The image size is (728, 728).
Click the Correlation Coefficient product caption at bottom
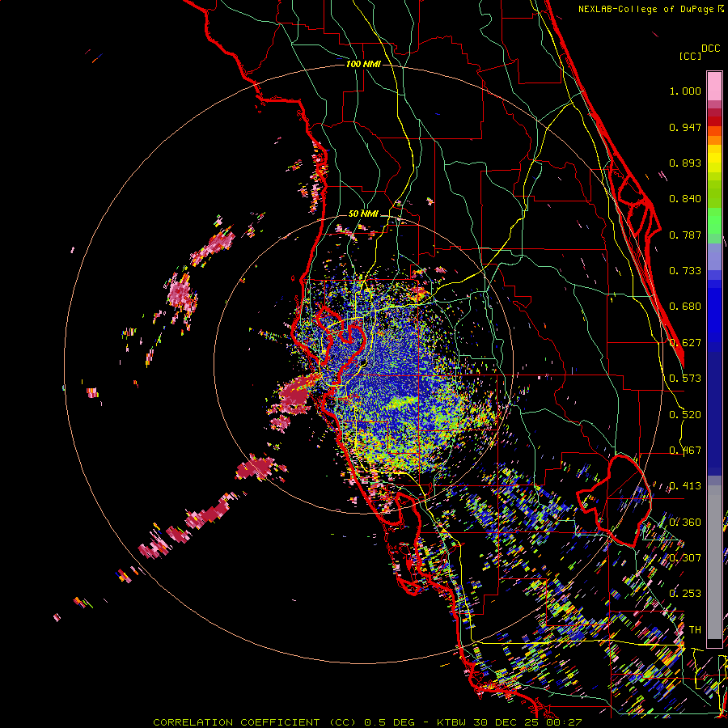point(366,722)
